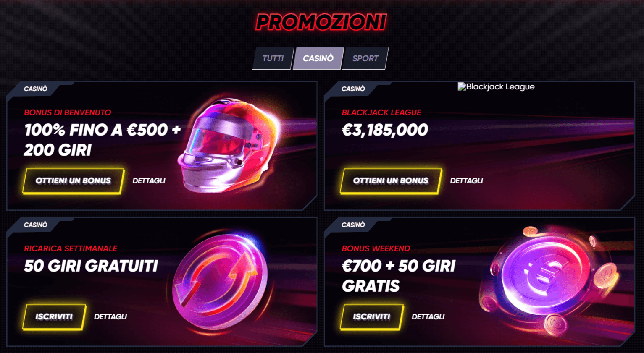View Dettagli of Ricarica Settimanale
The image size is (644, 353).
tap(110, 317)
